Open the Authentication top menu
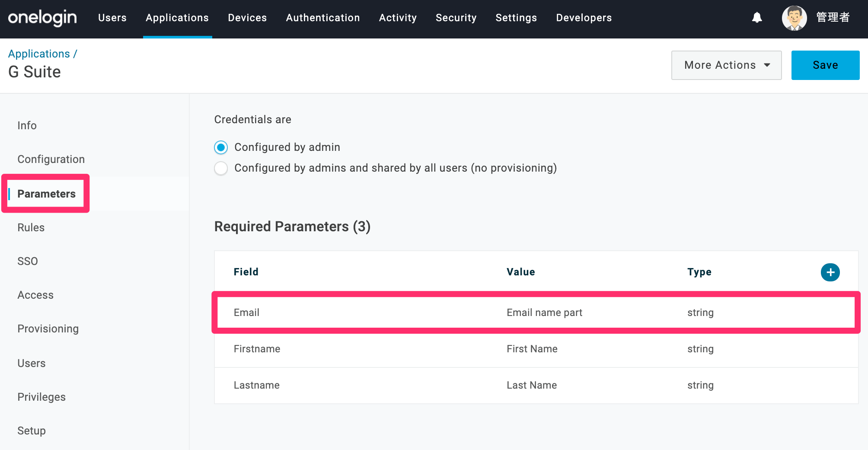868x450 pixels. pos(323,18)
